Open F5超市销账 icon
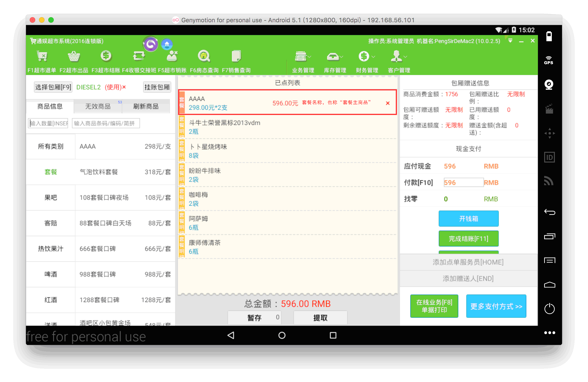 (172, 56)
